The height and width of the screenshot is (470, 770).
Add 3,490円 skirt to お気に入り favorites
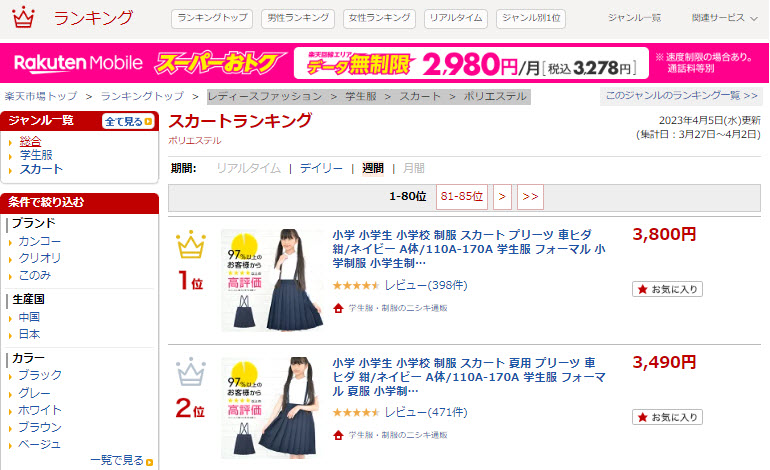[x=667, y=417]
